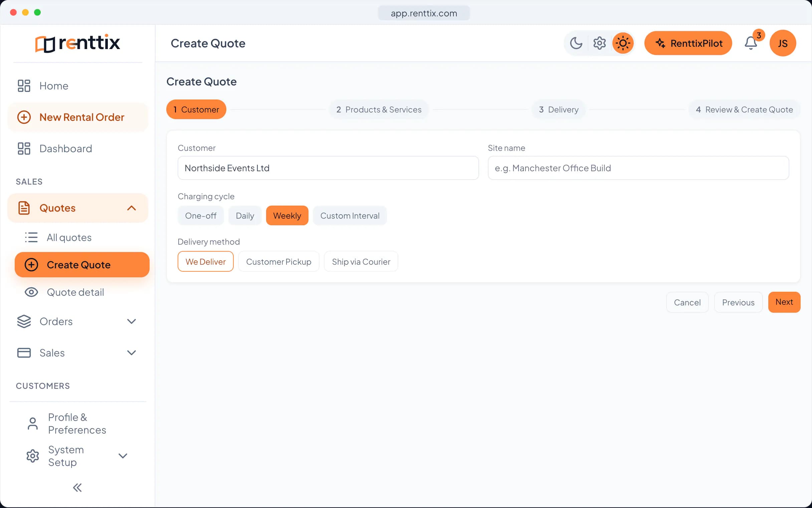812x508 pixels.
Task: Click the browser address bar app.renttix.com
Action: (x=424, y=13)
